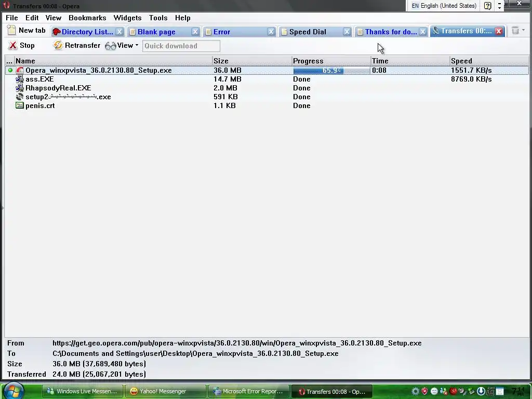Click the Transfers tab satellite dish icon
The width and height of the screenshot is (532, 399).
pos(436,31)
